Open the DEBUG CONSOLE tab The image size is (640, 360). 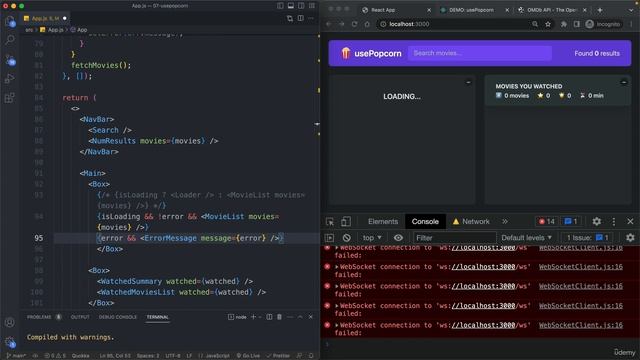click(118, 317)
